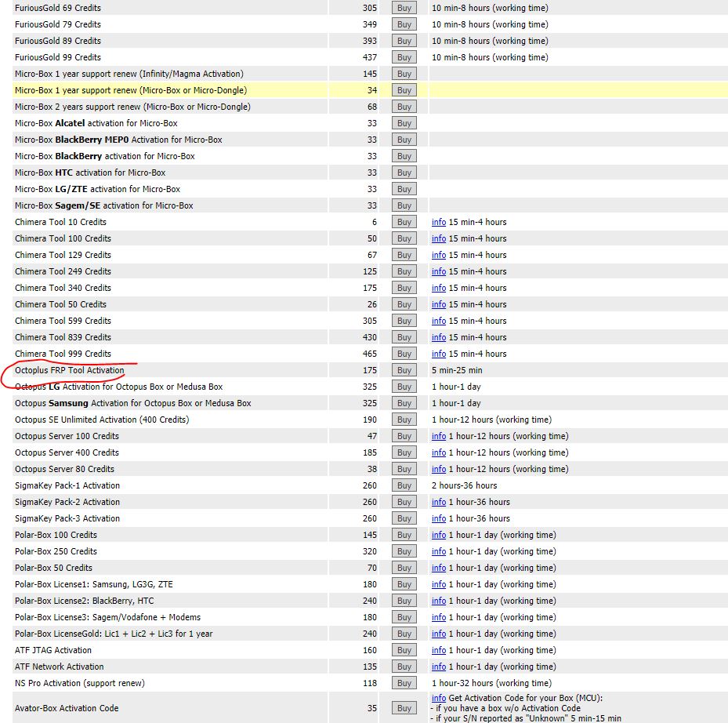
Task: Buy Octopus LG Activation
Action: (404, 387)
